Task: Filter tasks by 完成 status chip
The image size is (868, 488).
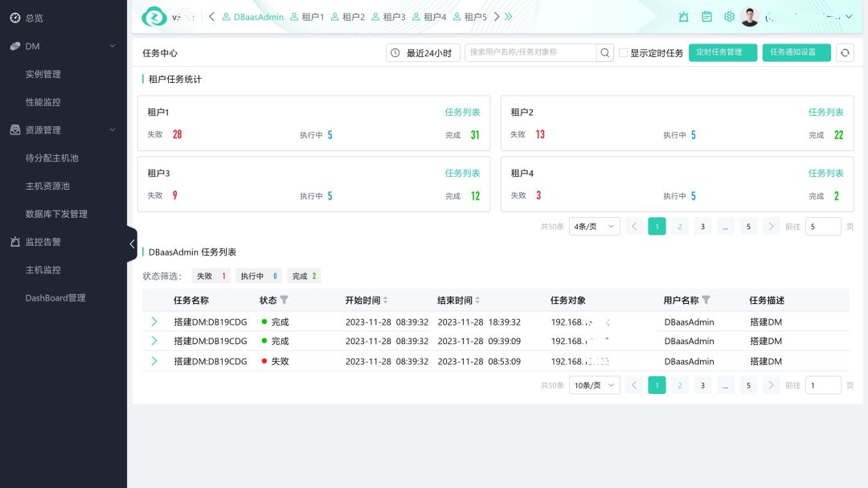Action: click(x=304, y=276)
